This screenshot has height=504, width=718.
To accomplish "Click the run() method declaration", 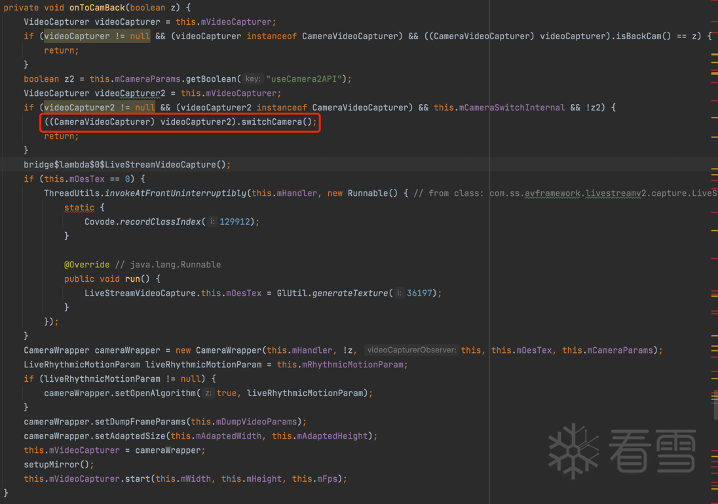I will [x=137, y=279].
